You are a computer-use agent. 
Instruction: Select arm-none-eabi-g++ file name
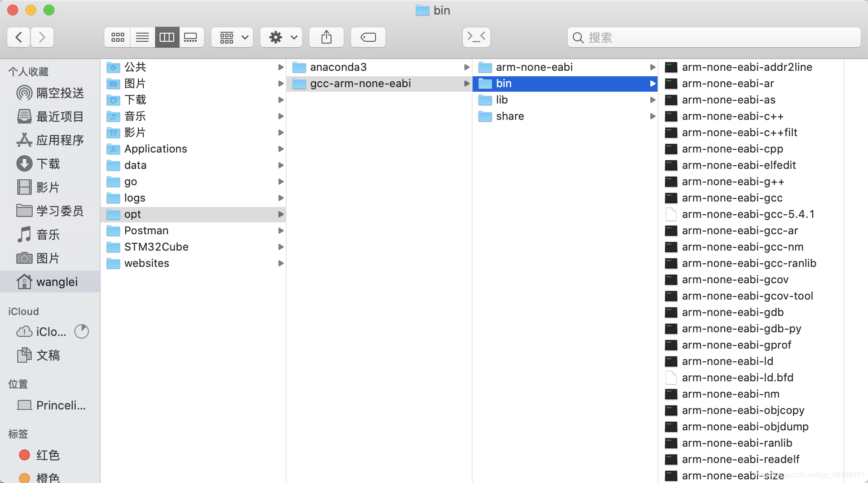coord(733,182)
